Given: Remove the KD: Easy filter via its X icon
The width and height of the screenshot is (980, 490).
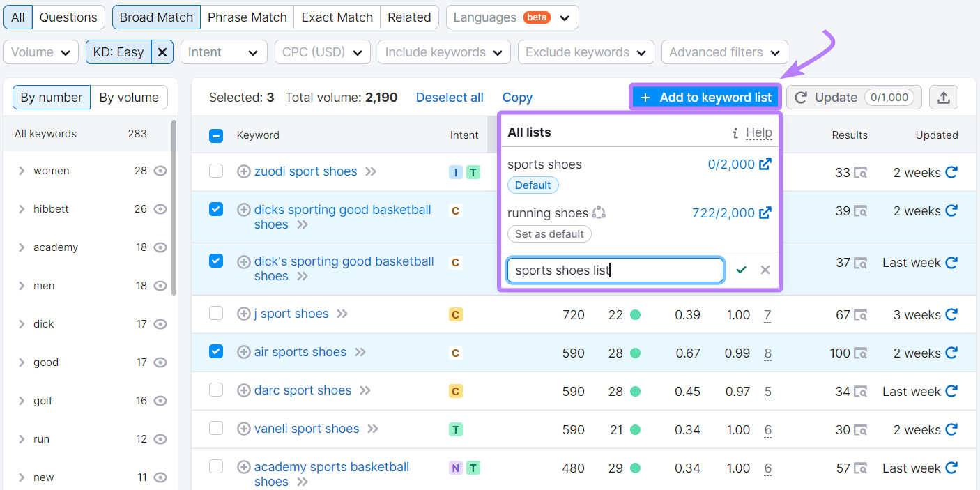Looking at the screenshot, I should coord(162,52).
